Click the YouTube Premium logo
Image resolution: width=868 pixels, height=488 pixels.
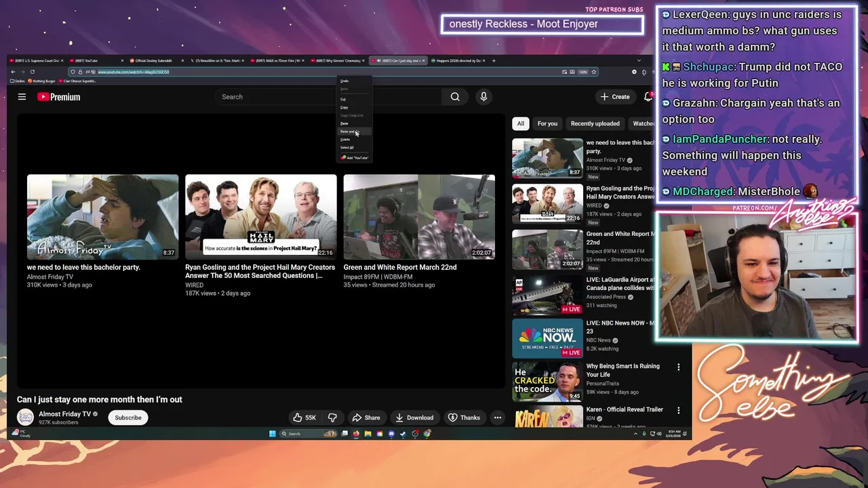pos(58,97)
